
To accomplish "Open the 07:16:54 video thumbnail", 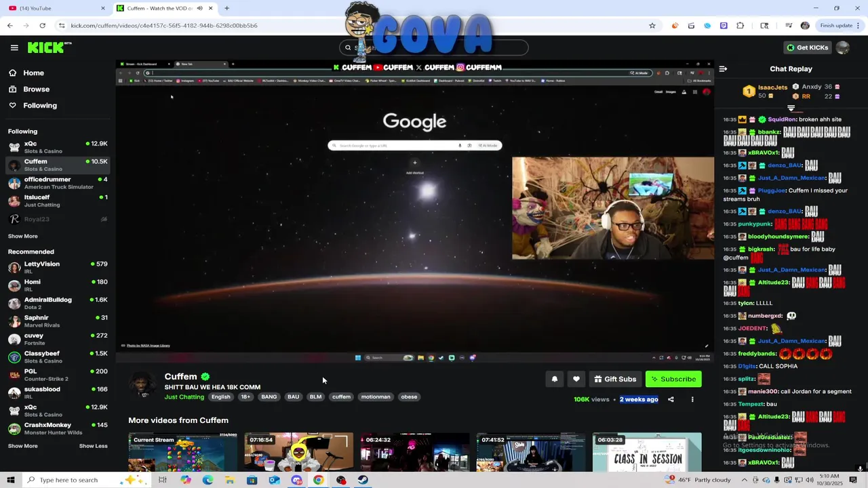I will pos(299,452).
